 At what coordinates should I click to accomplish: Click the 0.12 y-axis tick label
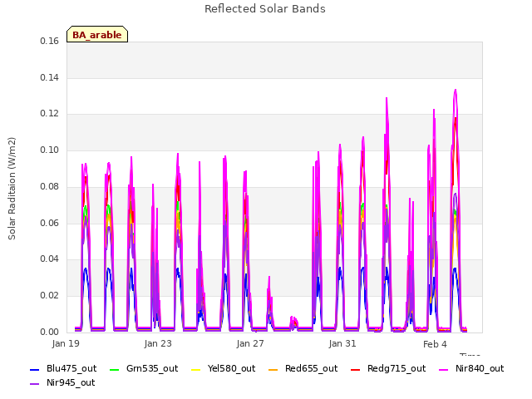50,113
